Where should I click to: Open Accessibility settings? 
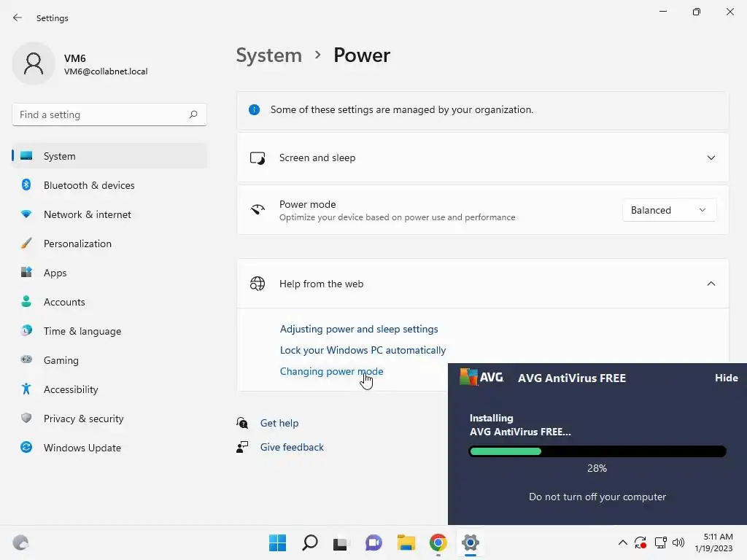[x=109, y=389]
